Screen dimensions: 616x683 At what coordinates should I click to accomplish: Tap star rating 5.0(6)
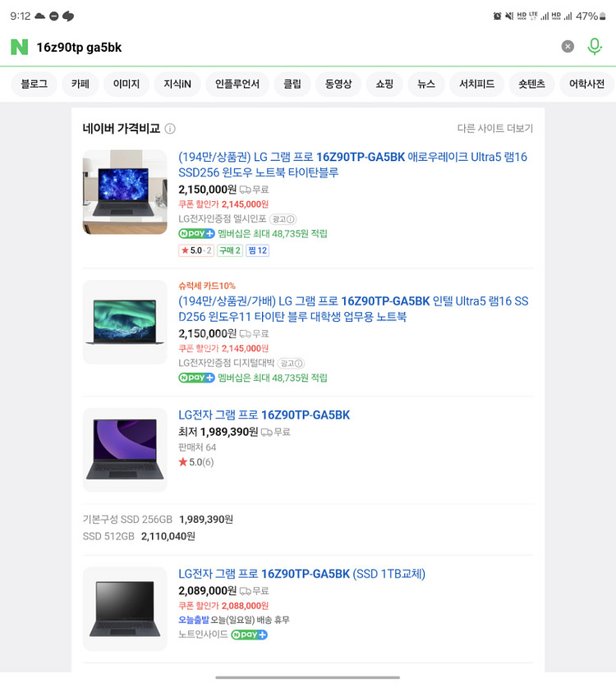[x=196, y=462]
